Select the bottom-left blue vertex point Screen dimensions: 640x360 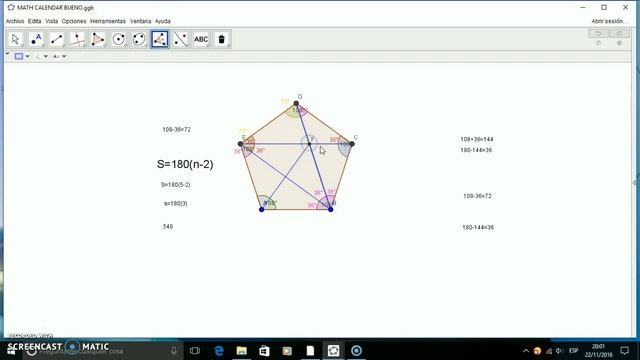(262, 209)
